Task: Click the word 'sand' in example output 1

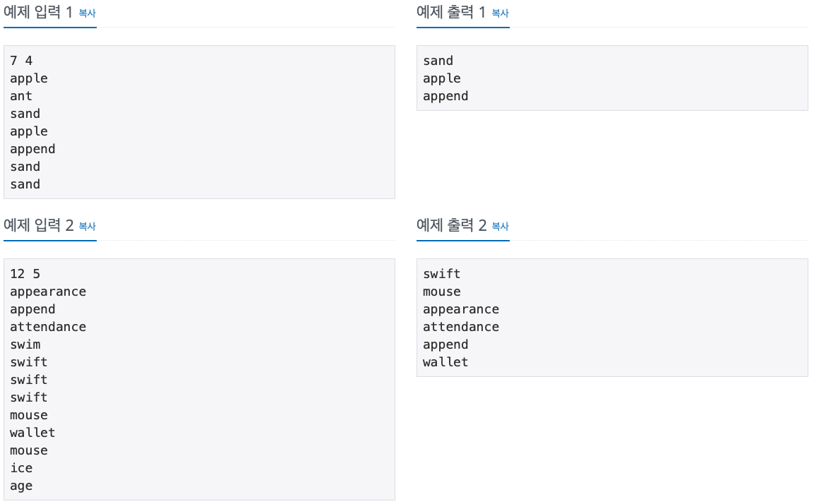Action: (438, 61)
